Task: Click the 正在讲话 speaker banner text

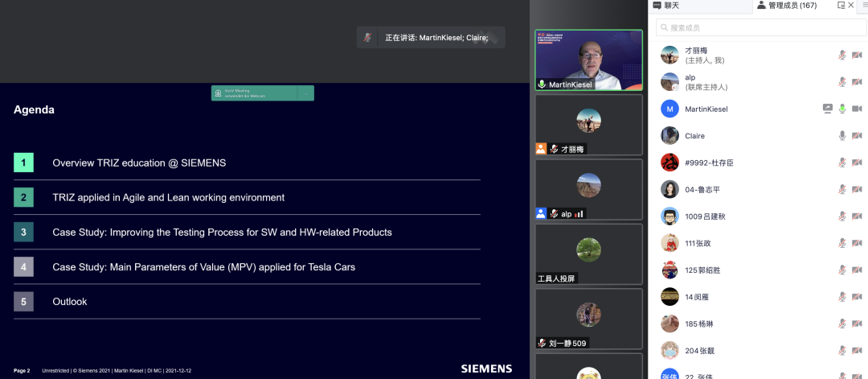Action: click(x=436, y=38)
